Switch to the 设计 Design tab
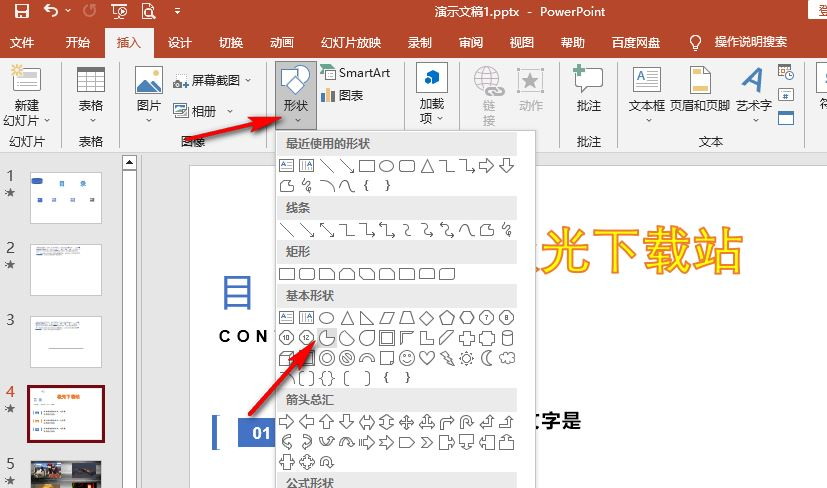The width and height of the screenshot is (827, 488). click(180, 42)
